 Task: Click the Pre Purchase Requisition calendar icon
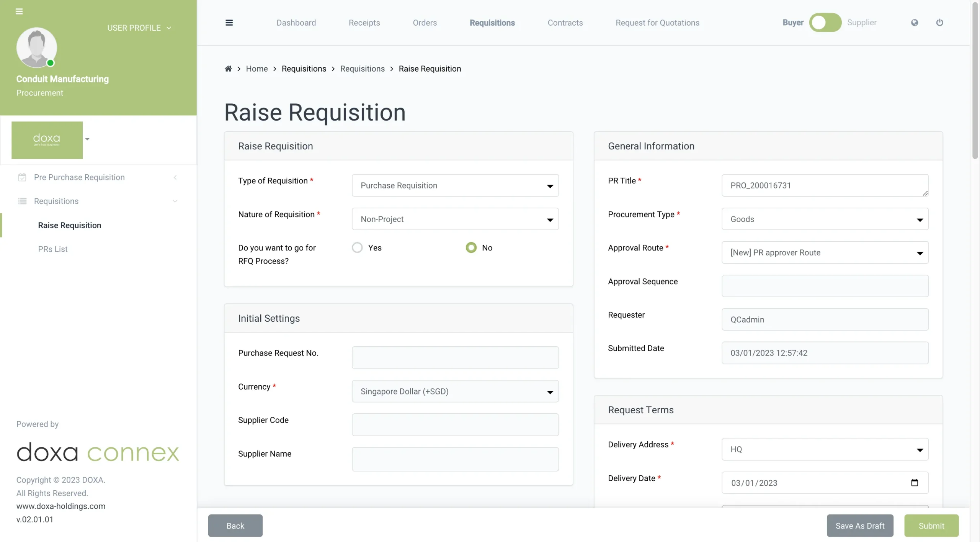pos(22,177)
